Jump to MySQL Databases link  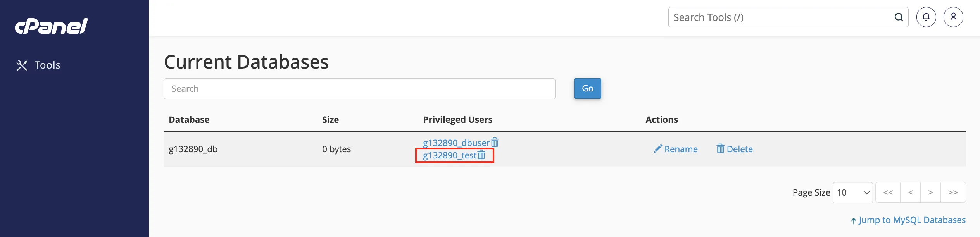[908, 220]
